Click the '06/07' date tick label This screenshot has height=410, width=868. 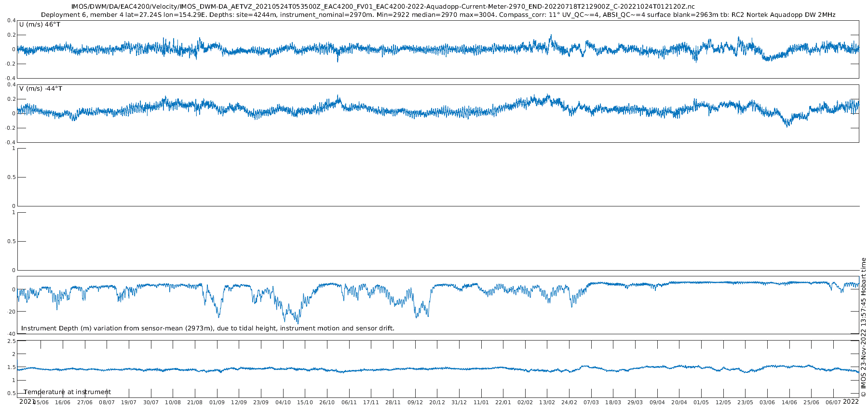pos(833,402)
